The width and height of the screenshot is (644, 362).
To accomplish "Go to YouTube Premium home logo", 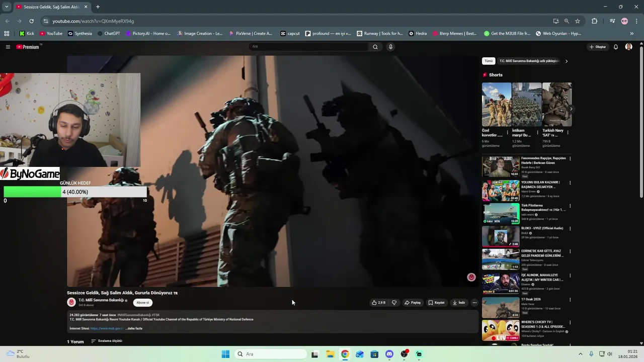I will pos(28,47).
